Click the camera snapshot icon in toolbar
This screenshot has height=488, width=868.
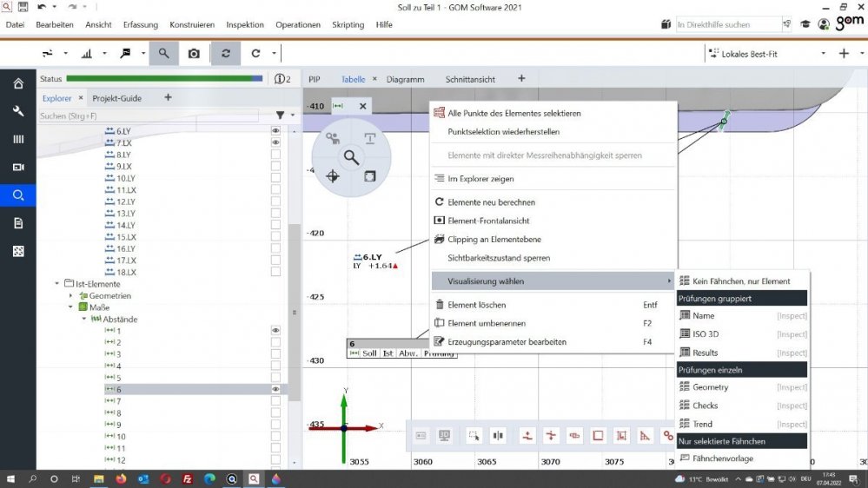click(194, 54)
